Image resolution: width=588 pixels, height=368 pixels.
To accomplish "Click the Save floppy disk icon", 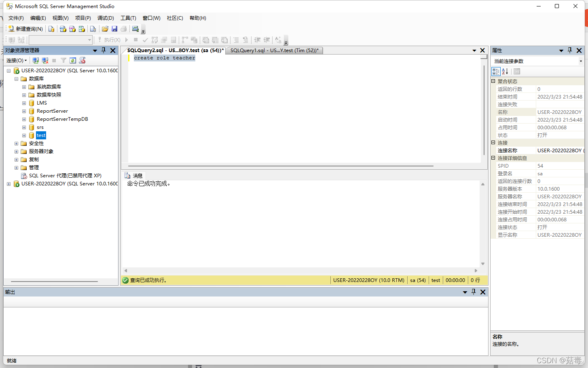I will 114,29.
